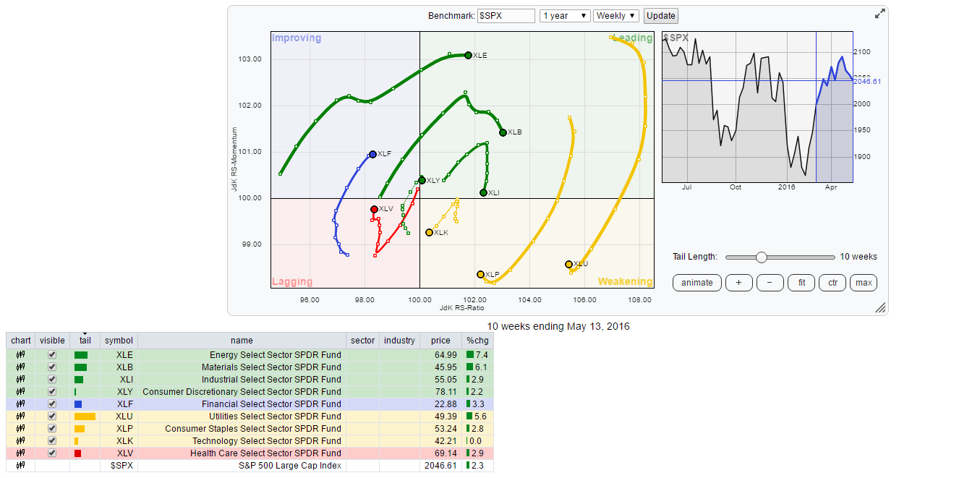Toggle visible checkbox for XLP Consumer Staples
980x478 pixels.
(51, 429)
